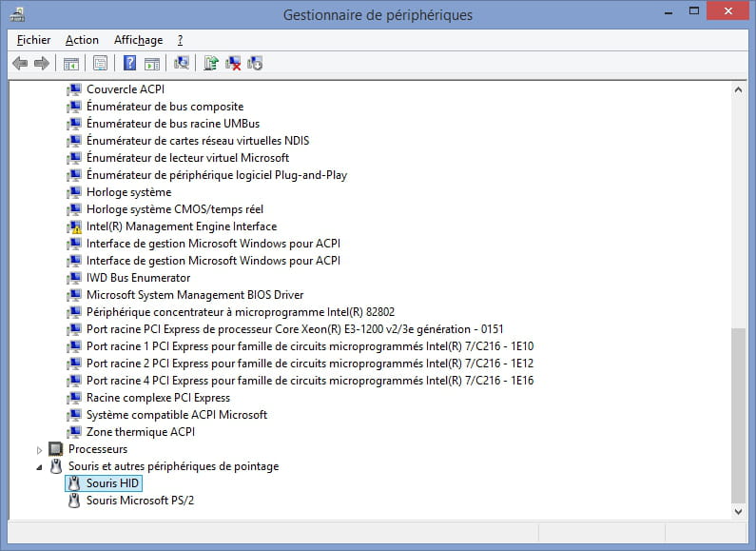
Task: Click the Back arrow toolbar icon
Action: pos(20,63)
